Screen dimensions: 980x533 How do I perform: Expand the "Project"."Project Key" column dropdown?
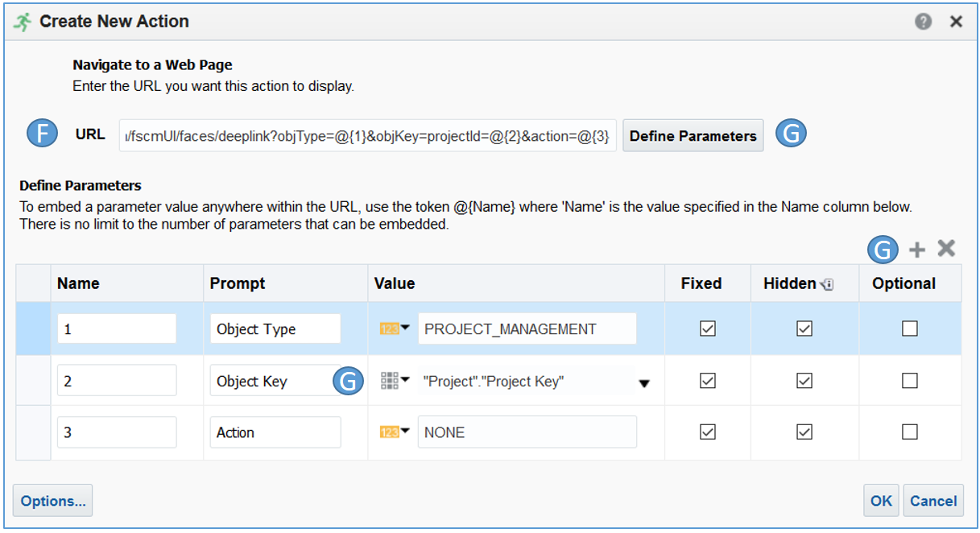(x=643, y=383)
